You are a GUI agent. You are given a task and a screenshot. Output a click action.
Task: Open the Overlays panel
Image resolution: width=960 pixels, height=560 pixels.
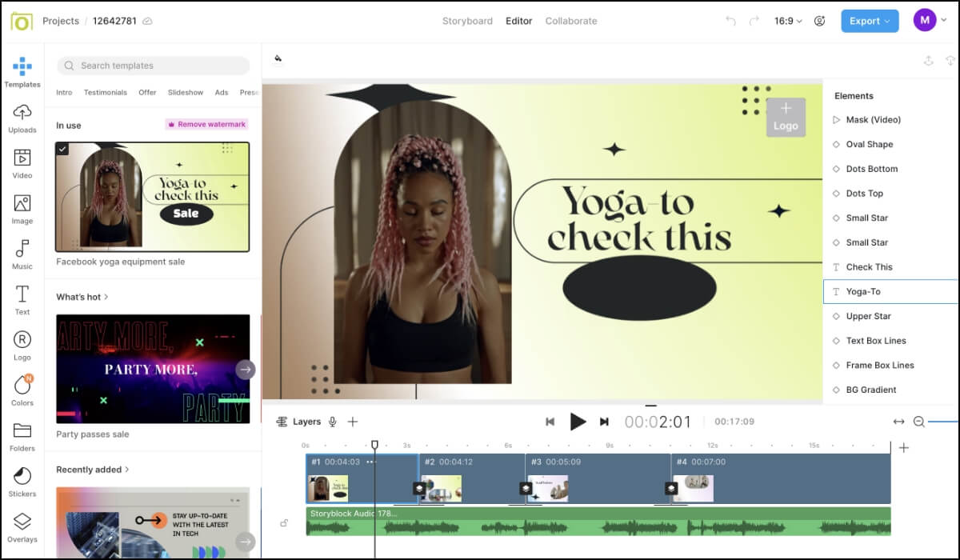click(22, 527)
